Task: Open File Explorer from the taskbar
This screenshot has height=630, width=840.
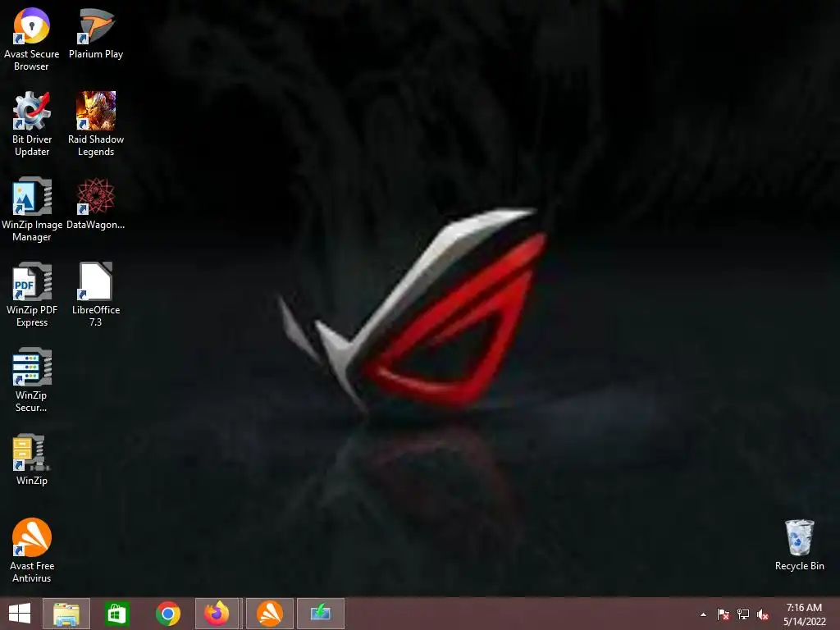Action: click(x=66, y=614)
